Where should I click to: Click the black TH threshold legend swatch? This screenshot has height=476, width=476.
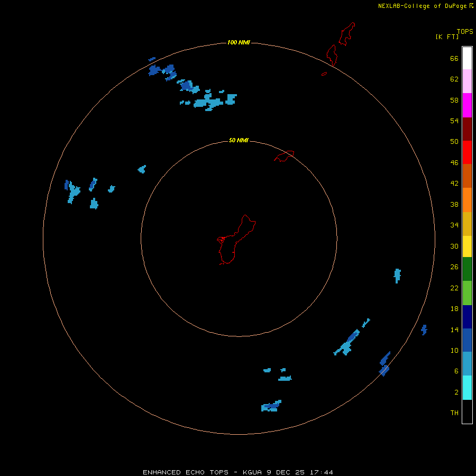[467, 411]
